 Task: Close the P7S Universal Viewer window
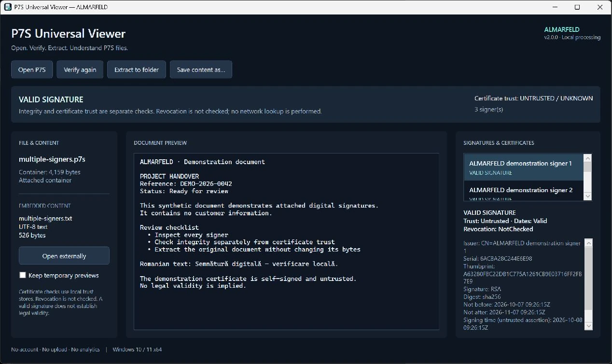[600, 7]
